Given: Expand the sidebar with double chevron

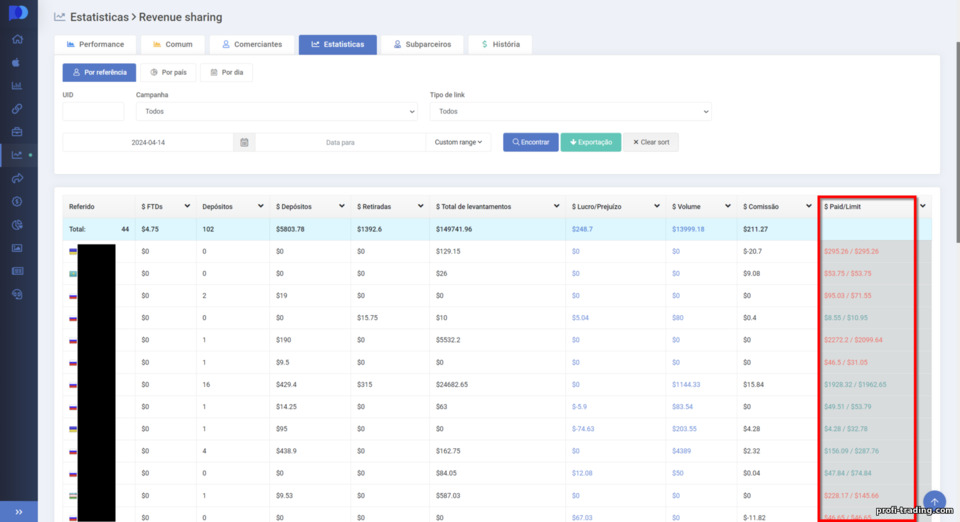Looking at the screenshot, I should (x=18, y=512).
